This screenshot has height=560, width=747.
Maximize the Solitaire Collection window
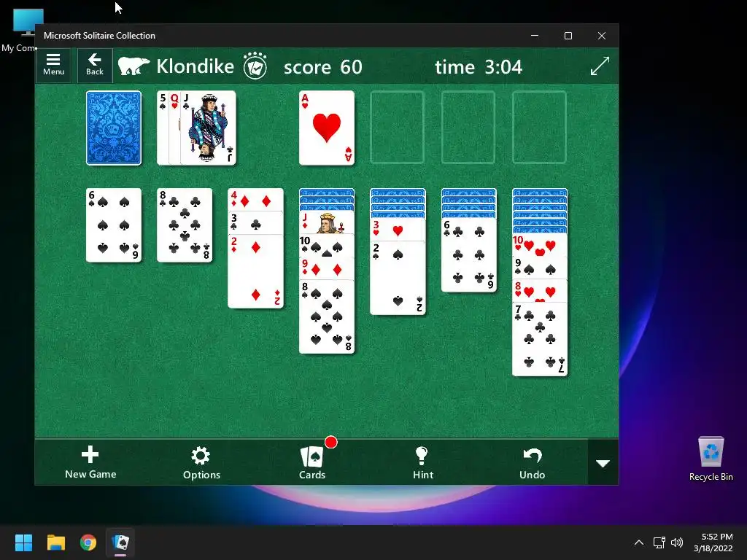click(x=568, y=36)
